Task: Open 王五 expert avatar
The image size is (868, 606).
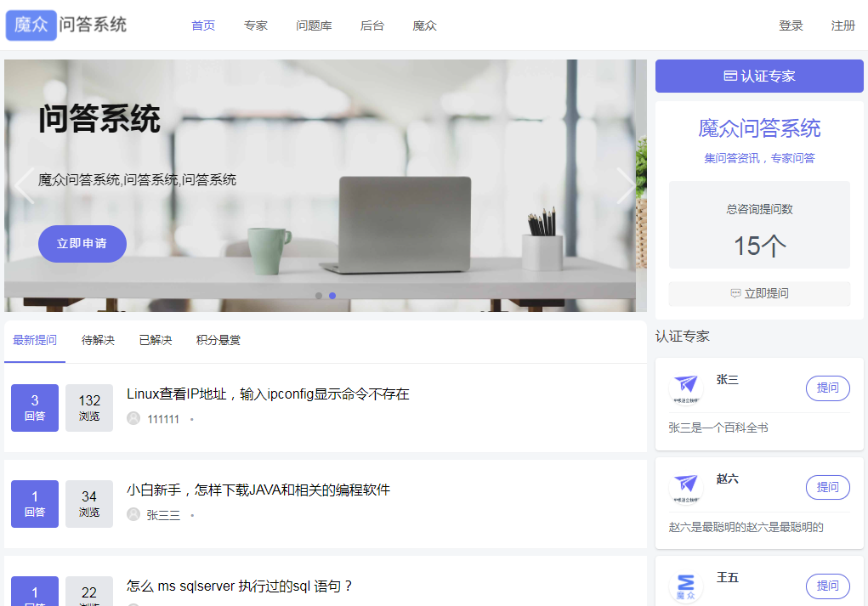Action: (x=686, y=586)
